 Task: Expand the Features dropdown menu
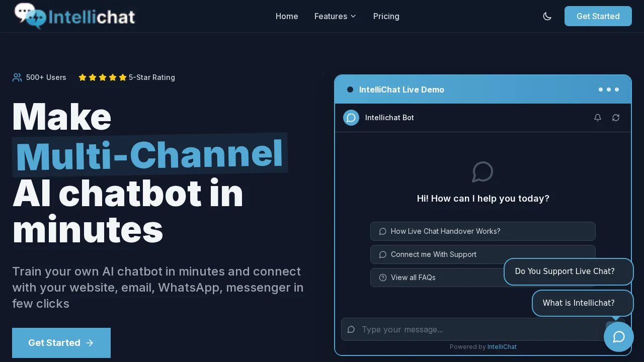click(335, 16)
